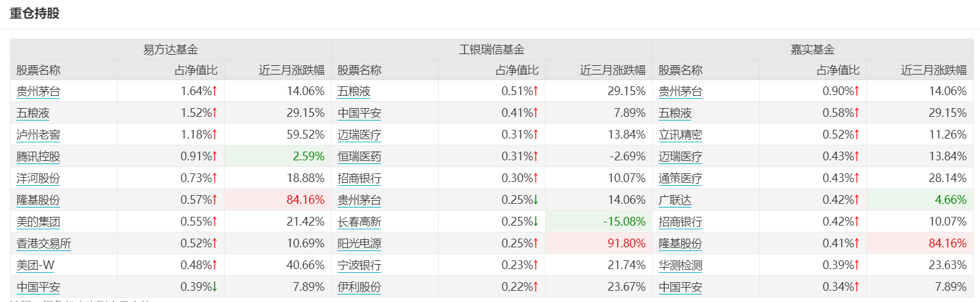The height and width of the screenshot is (302, 980).
Task: Open 迈瑞医疗 link under 嘉实基金
Action: click(680, 157)
